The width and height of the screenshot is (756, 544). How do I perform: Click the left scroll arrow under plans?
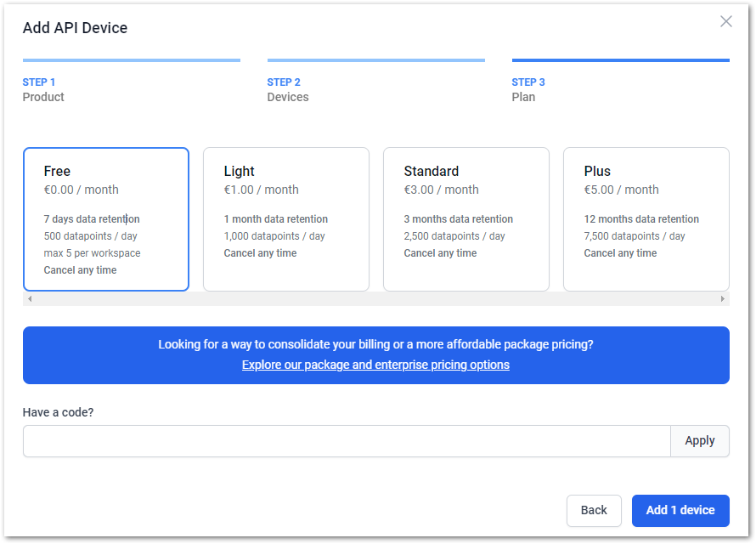click(30, 298)
